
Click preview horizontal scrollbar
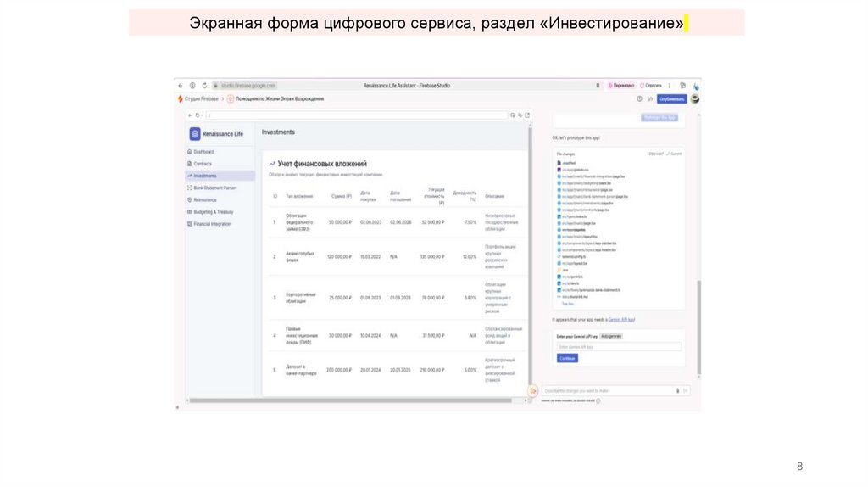[x=350, y=400]
